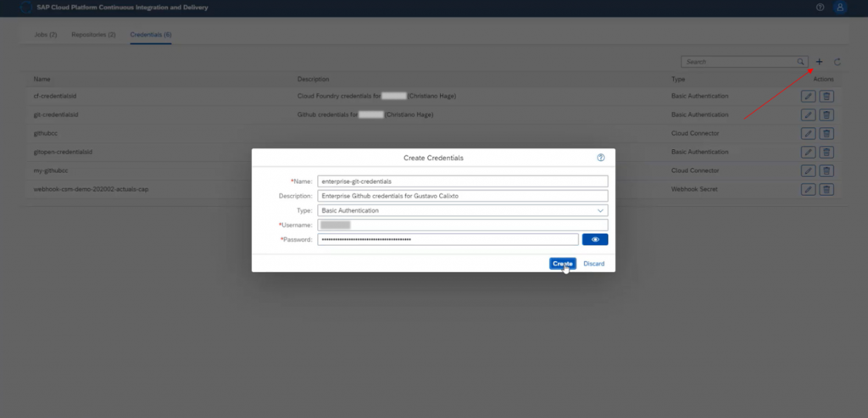Click the Password input field
This screenshot has height=418, width=868.
(x=448, y=239)
